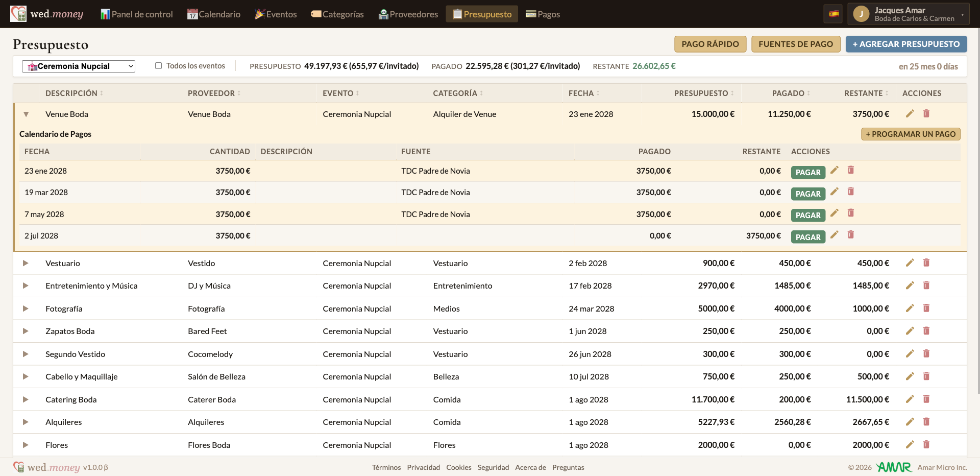Expand the Flores row
Screen dimensions: 980x476
click(26, 445)
